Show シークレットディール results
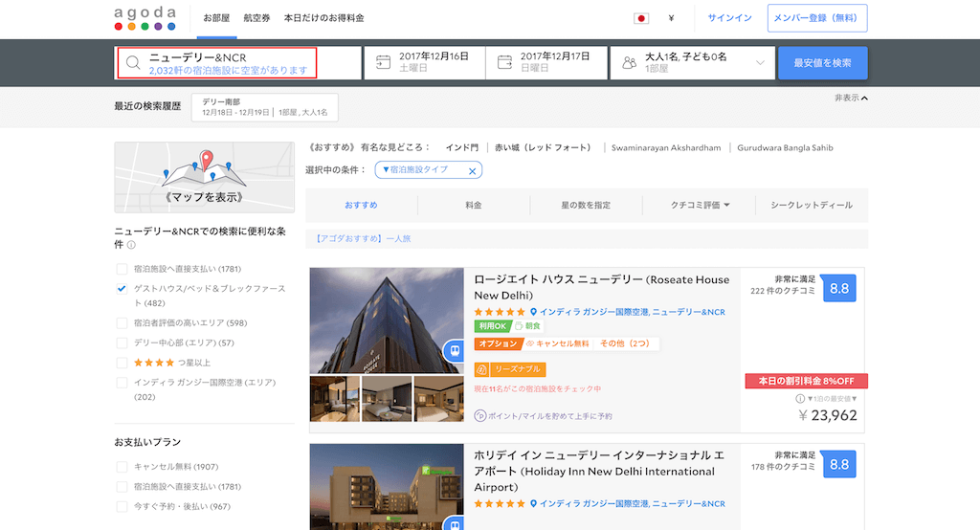The image size is (980, 530). [x=812, y=205]
